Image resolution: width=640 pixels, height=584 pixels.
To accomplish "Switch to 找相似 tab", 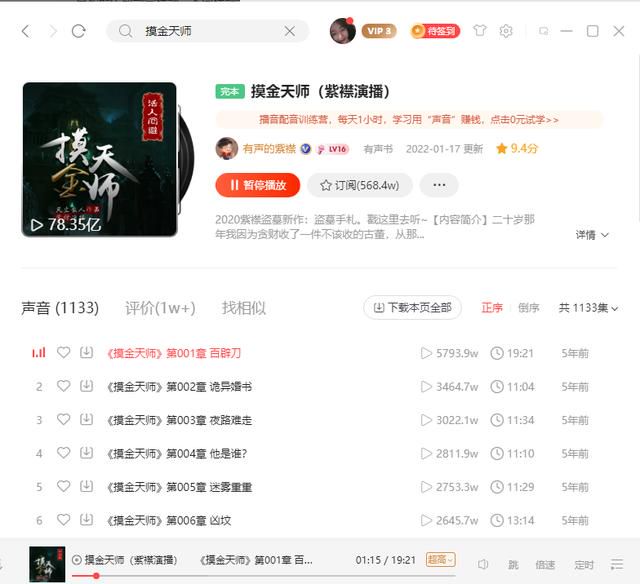I will click(244, 308).
